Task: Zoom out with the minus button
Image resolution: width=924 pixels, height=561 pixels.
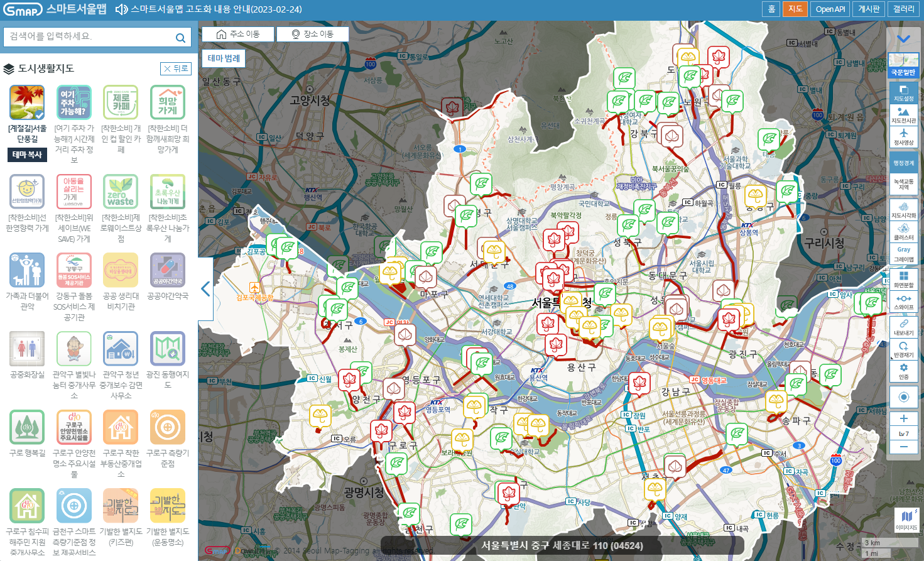Action: (x=904, y=447)
